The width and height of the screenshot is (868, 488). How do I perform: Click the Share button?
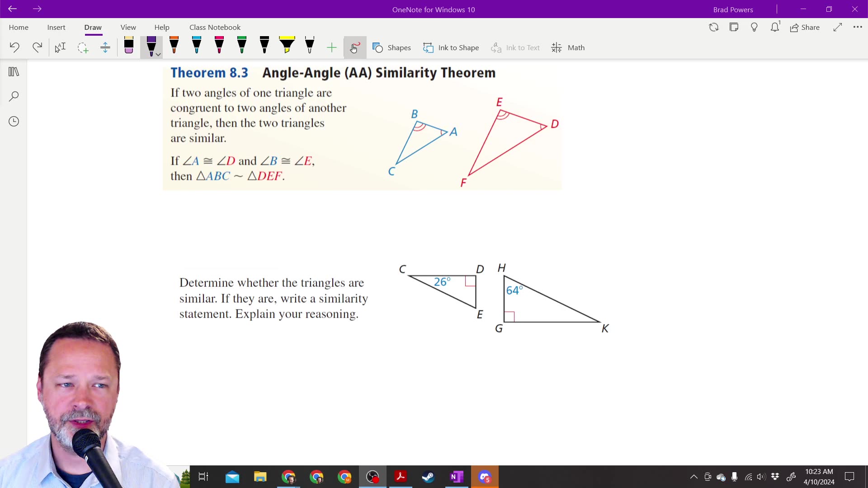[x=805, y=27]
